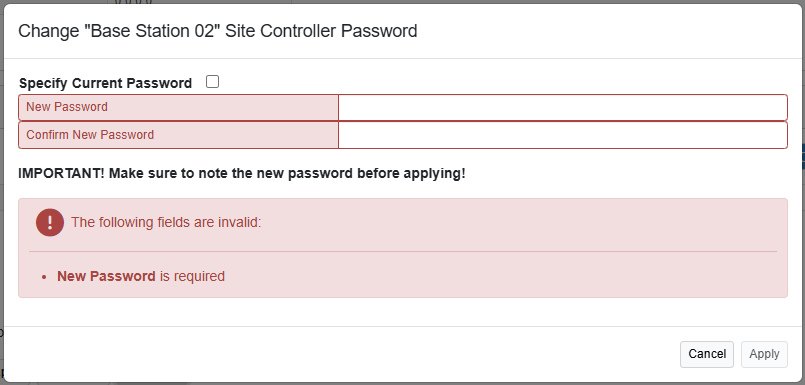Image resolution: width=805 pixels, height=385 pixels.
Task: Click "The following fields are invalid" heading
Action: [x=166, y=222]
